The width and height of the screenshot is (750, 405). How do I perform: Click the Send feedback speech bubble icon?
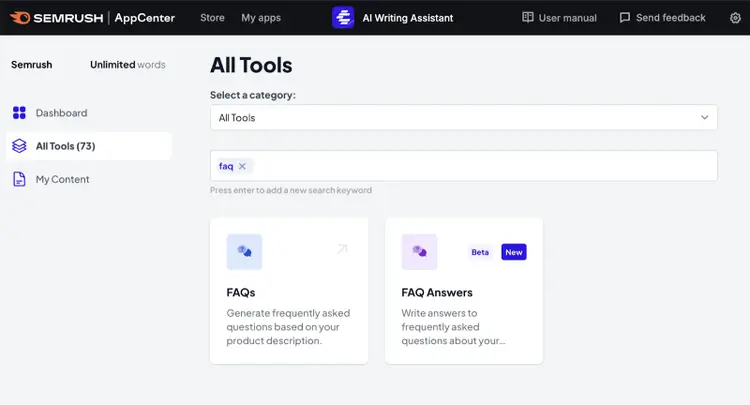625,18
